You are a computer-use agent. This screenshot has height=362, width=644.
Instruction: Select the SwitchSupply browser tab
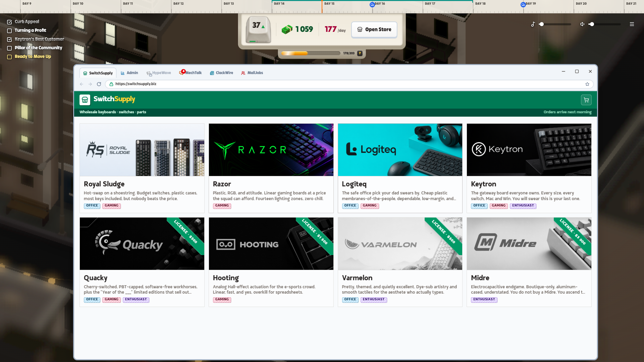pos(98,73)
